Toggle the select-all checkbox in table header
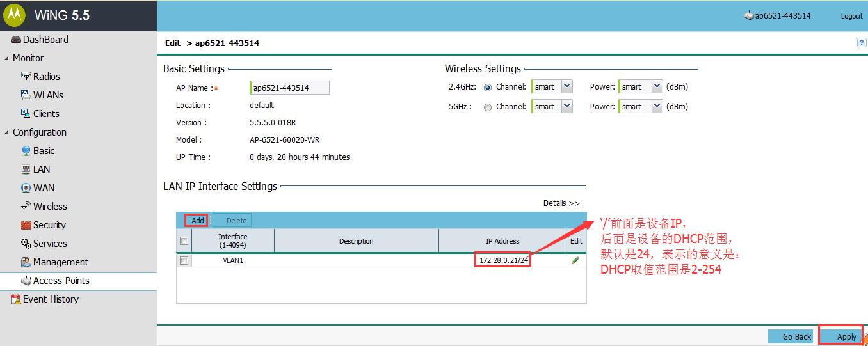Viewport: 868px width, 346px height. 184,241
